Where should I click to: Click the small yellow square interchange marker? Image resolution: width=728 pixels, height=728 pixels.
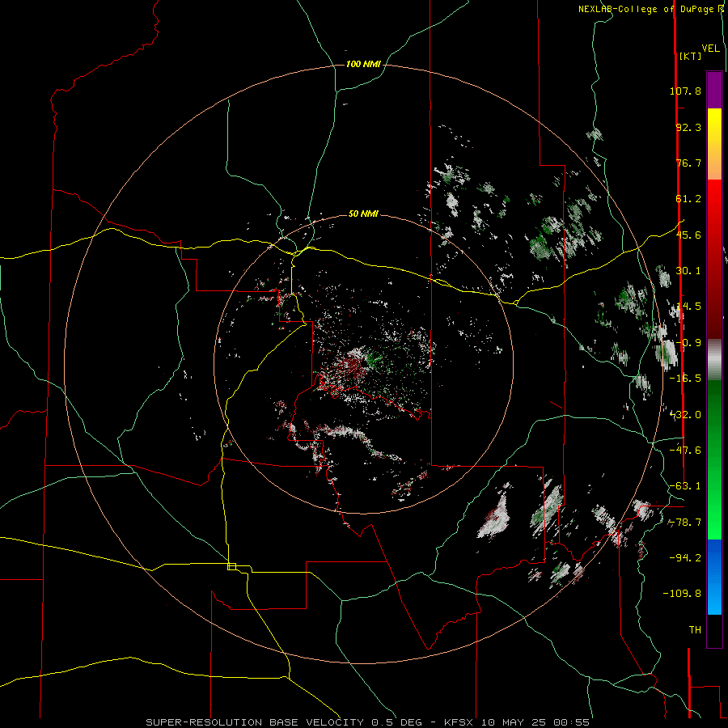point(231,566)
